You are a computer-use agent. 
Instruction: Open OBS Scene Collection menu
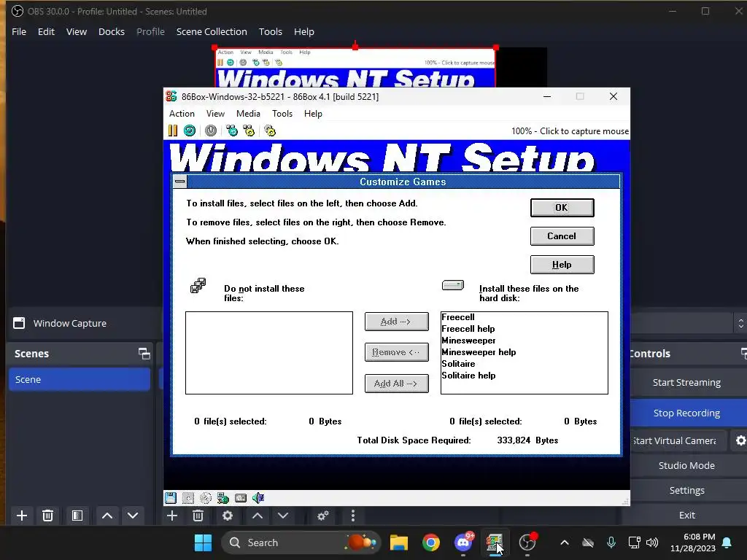point(212,31)
